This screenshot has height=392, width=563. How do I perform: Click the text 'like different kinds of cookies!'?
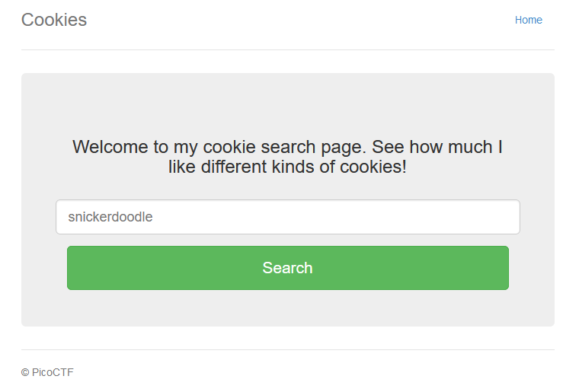pyautogui.click(x=288, y=167)
